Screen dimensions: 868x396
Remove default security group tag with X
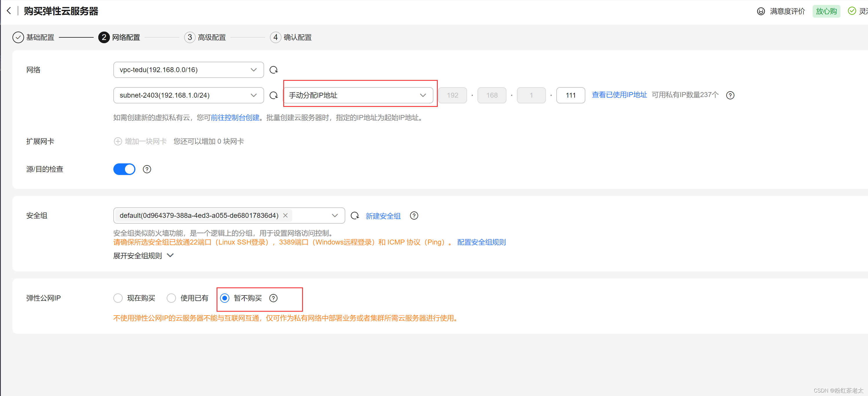pyautogui.click(x=285, y=216)
